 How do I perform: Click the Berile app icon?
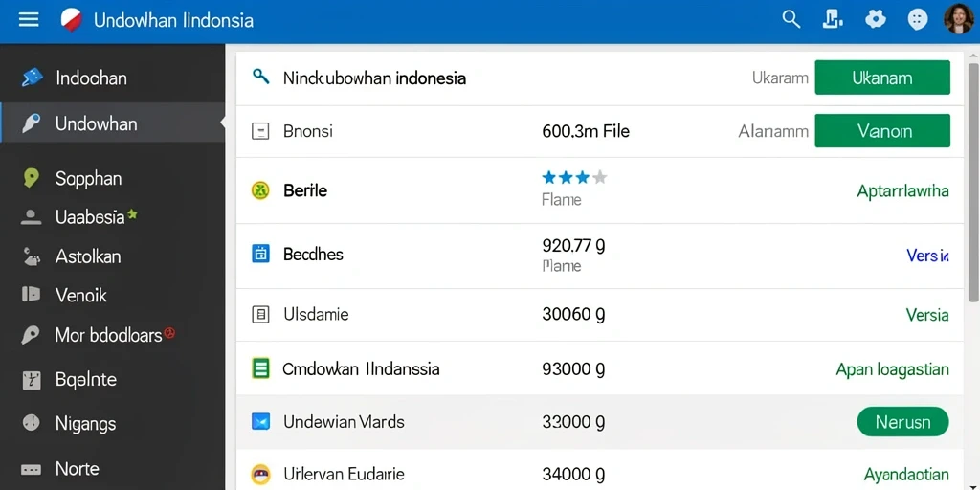[260, 190]
